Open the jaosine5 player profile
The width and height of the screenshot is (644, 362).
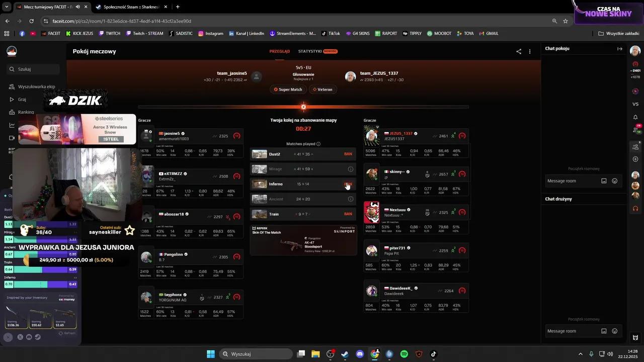172,134
